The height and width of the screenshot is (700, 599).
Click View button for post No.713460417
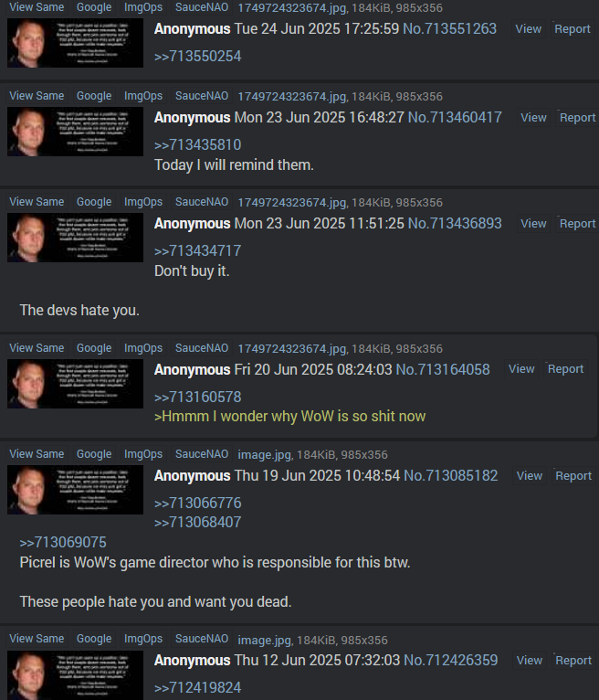pyautogui.click(x=533, y=118)
